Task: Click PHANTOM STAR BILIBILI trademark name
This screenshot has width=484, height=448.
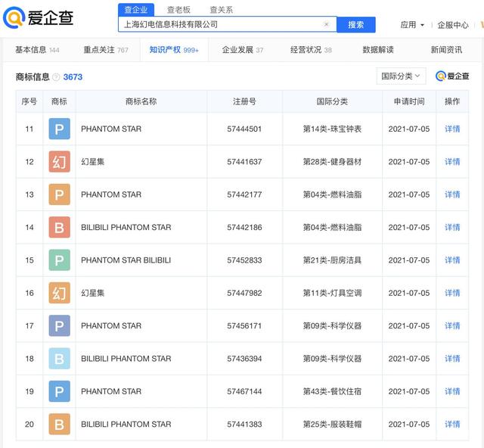Action: [126, 260]
